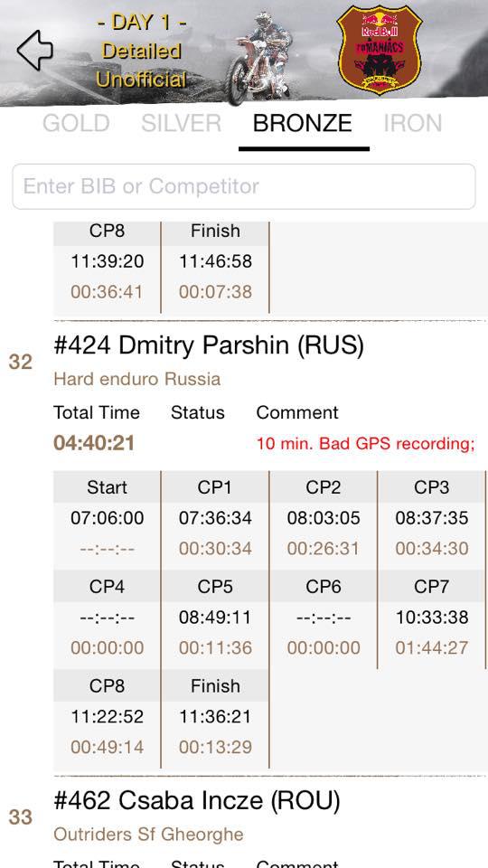
Task: Select the Start cell showing 07:06:00
Action: [x=107, y=520]
